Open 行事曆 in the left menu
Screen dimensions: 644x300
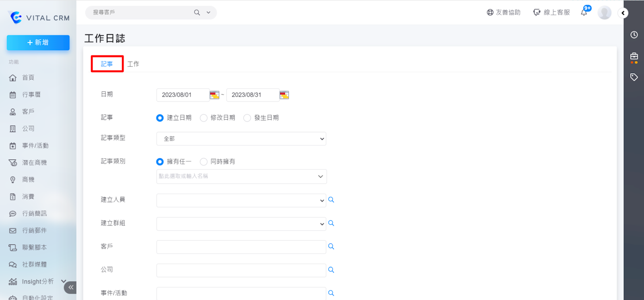31,95
